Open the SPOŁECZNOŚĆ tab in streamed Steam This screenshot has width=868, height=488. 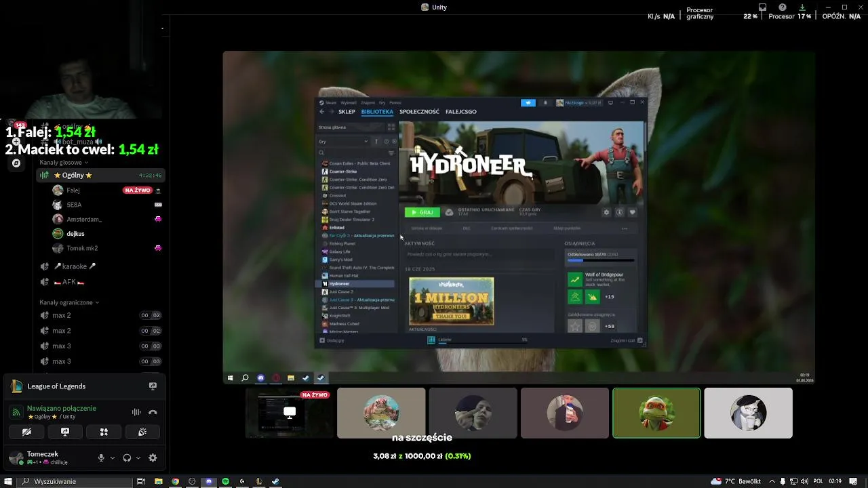click(x=419, y=112)
